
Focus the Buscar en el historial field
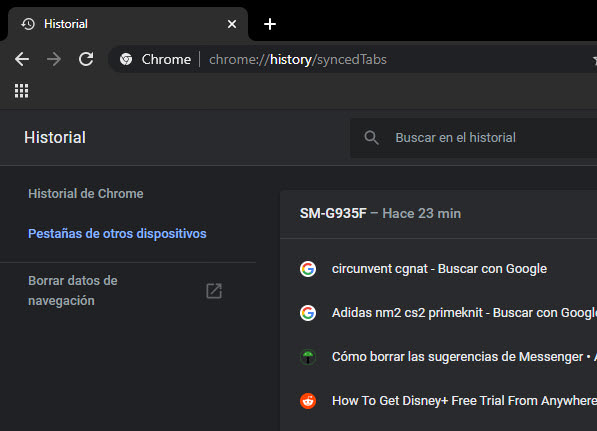473,137
